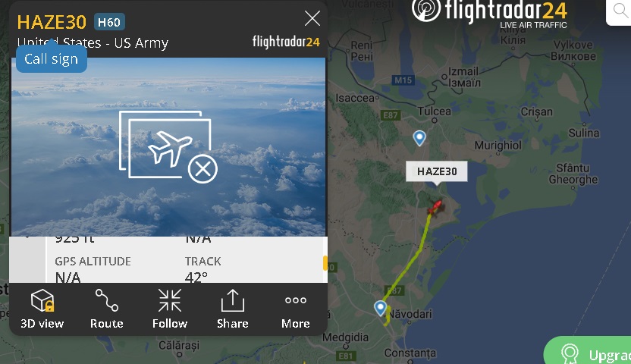The width and height of the screenshot is (631, 364).
Task: Click the map pin near Tulcea
Action: (x=419, y=138)
